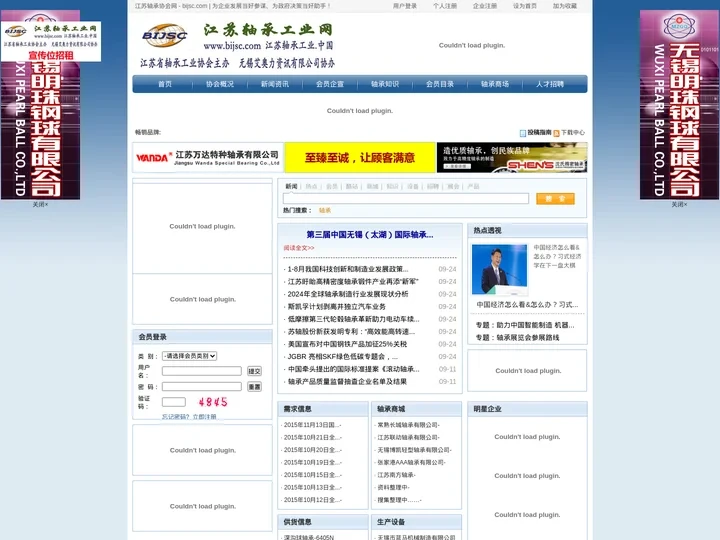Open news 低摩擦第三代轮毂轴承革新
Viewport: 720px width, 540px height.
[x=354, y=319]
